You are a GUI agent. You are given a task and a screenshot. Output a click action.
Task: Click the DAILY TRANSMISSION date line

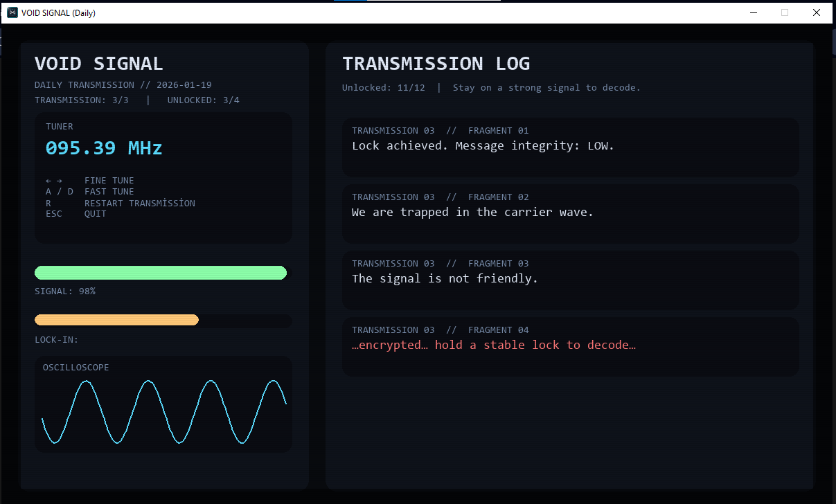(123, 85)
